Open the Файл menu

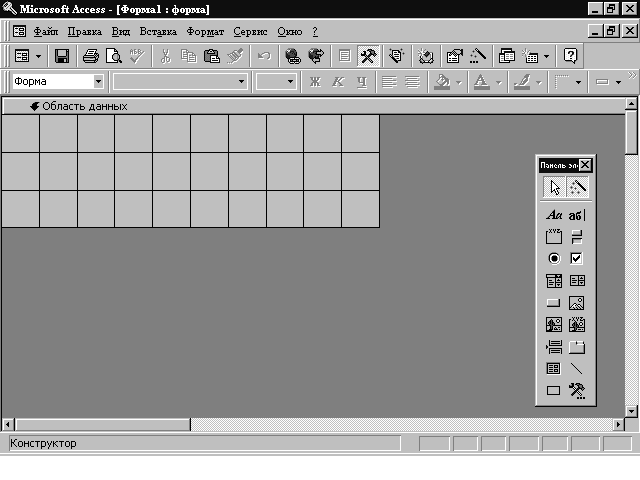pyautogui.click(x=46, y=31)
